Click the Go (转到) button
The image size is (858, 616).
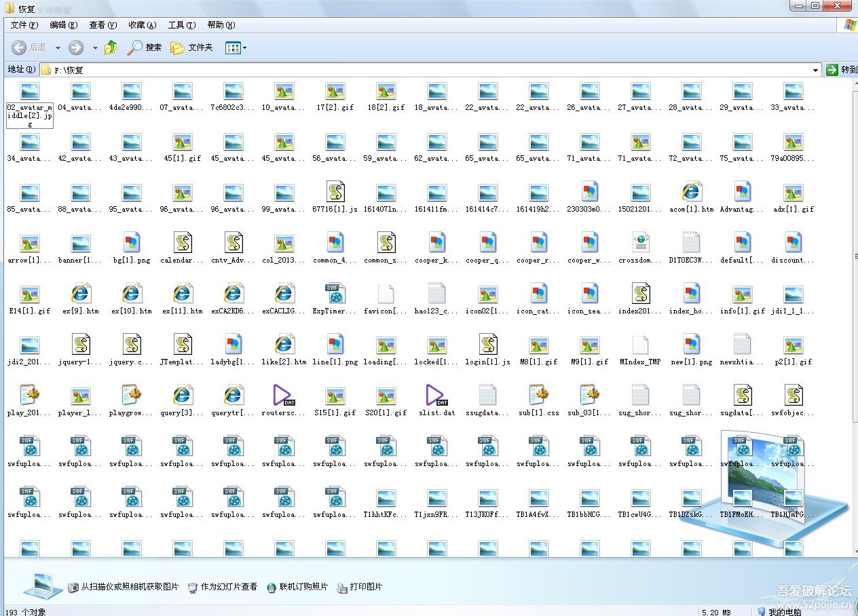point(841,70)
